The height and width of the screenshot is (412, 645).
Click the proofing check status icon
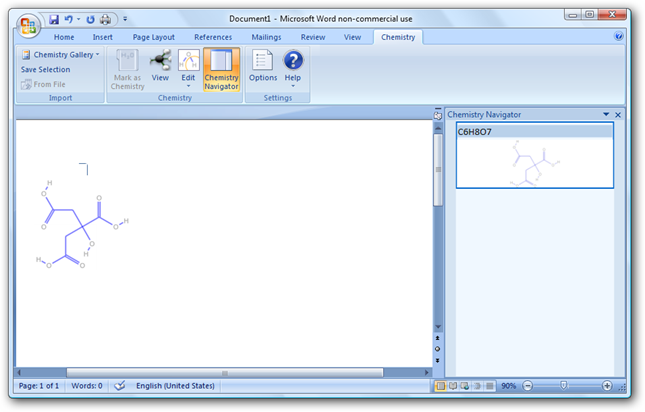pyautogui.click(x=119, y=386)
